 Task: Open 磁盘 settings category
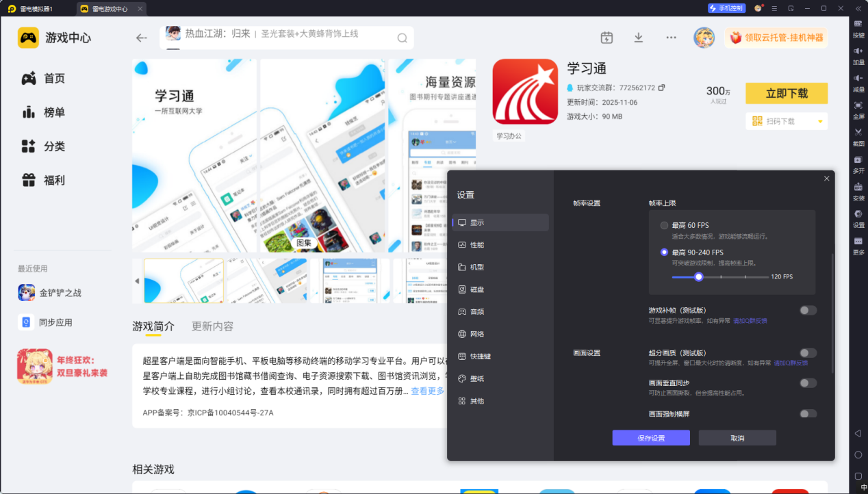pyautogui.click(x=500, y=289)
